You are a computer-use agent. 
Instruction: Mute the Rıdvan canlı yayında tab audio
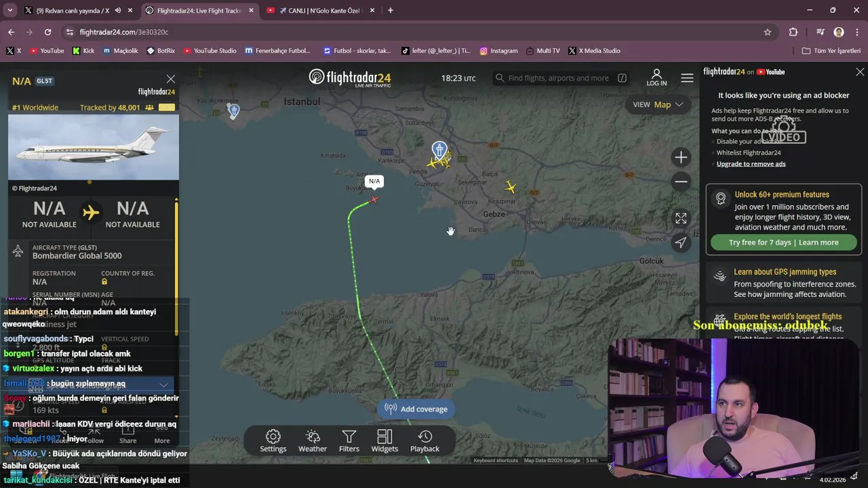pyautogui.click(x=118, y=10)
